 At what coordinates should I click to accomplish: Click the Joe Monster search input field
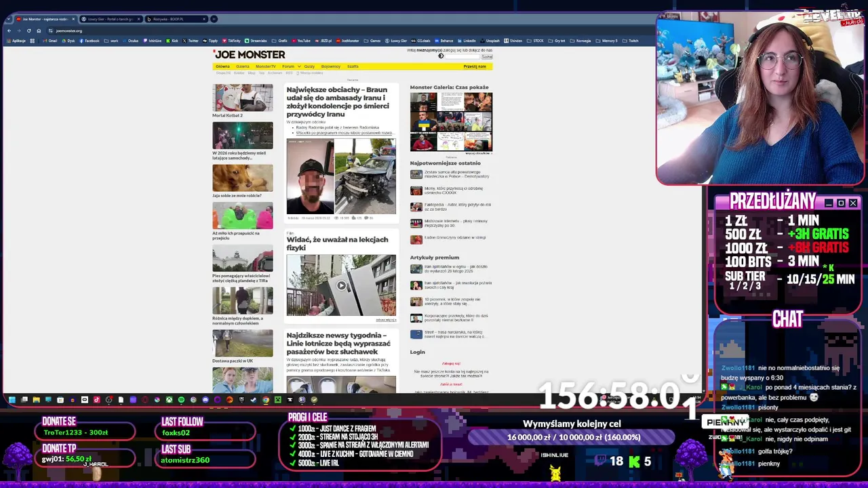pyautogui.click(x=462, y=56)
